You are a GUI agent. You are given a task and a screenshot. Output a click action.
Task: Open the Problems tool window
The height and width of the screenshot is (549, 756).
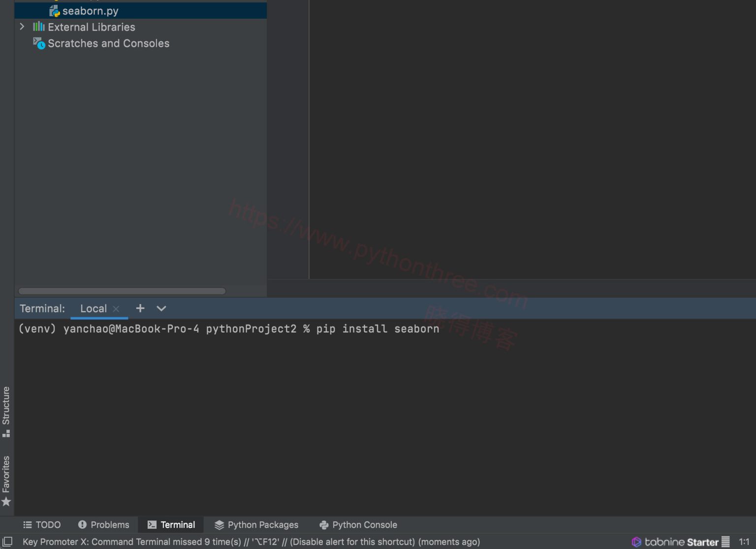click(x=104, y=525)
